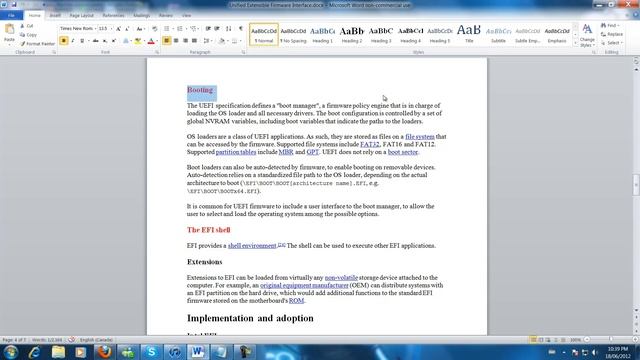
Task: Open the Windows Start menu
Action: click(11, 351)
